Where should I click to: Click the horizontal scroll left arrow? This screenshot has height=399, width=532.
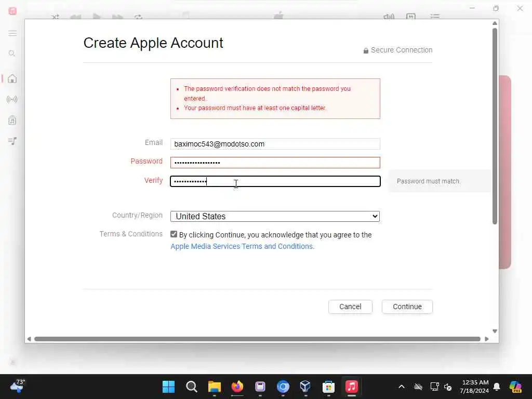[x=29, y=339]
